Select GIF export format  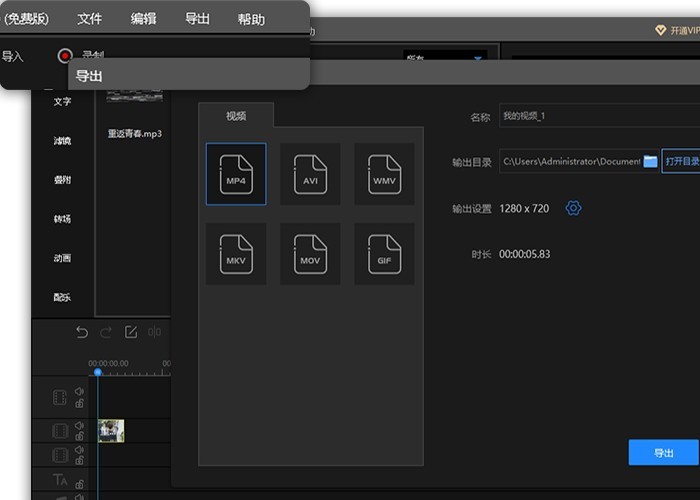(x=384, y=254)
